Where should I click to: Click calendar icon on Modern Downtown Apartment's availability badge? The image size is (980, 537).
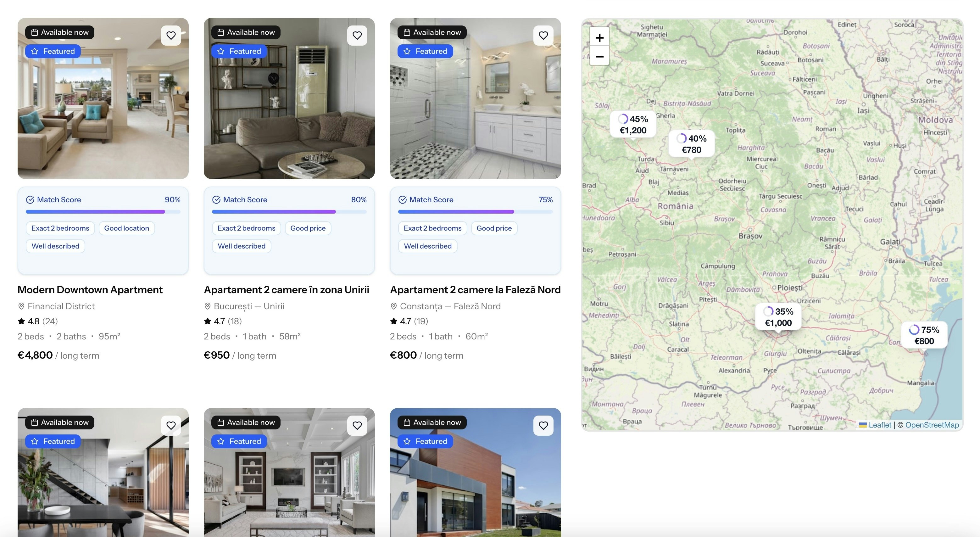(x=34, y=32)
